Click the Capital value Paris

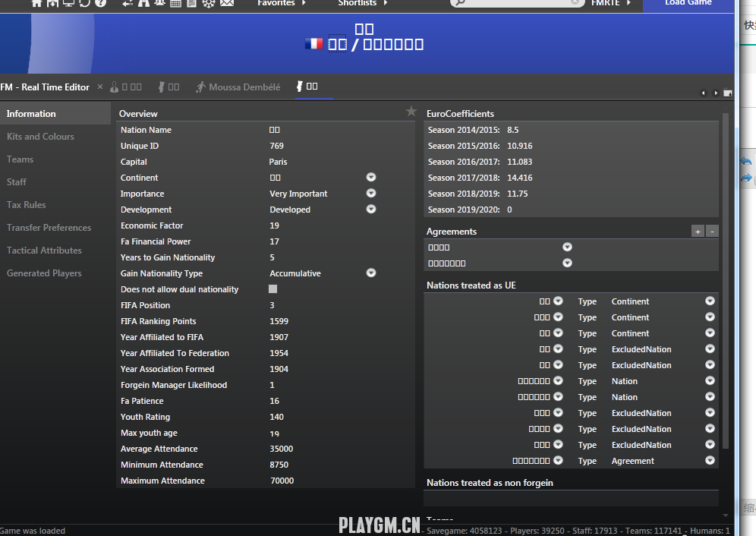pos(279,162)
